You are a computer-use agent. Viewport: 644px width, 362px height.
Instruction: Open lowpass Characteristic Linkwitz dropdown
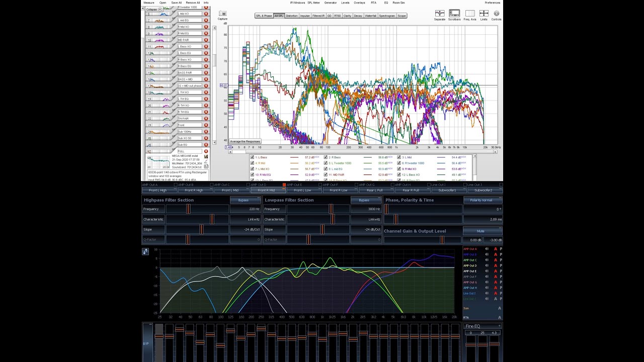(x=365, y=219)
